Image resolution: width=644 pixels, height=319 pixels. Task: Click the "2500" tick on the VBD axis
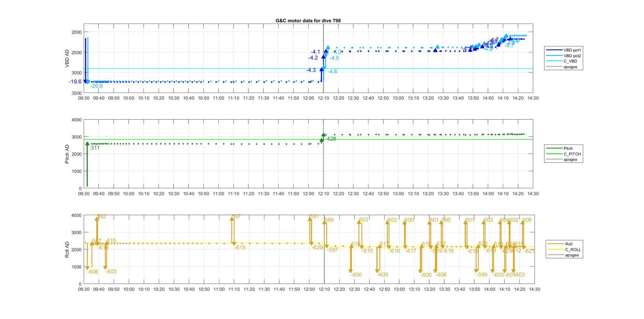tap(76, 52)
